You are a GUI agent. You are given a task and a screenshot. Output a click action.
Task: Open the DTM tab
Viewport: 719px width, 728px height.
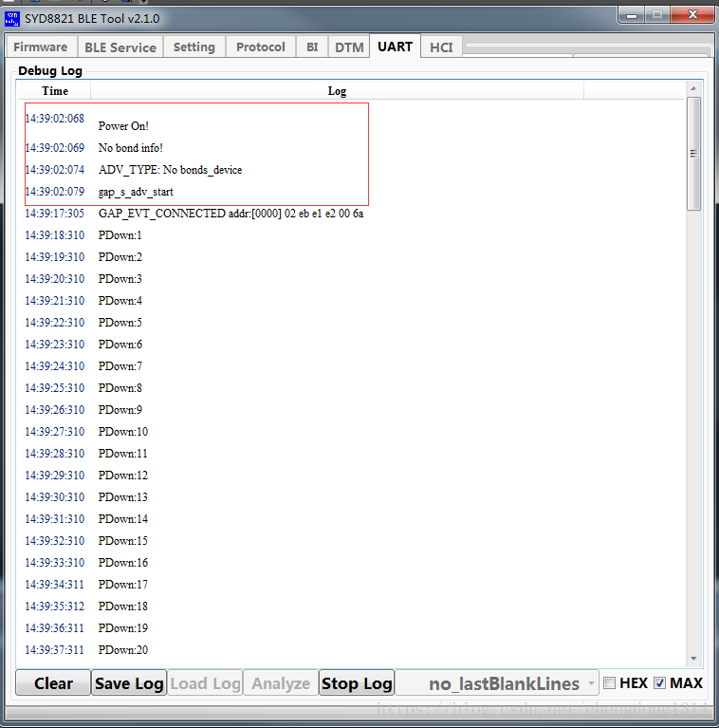point(349,47)
